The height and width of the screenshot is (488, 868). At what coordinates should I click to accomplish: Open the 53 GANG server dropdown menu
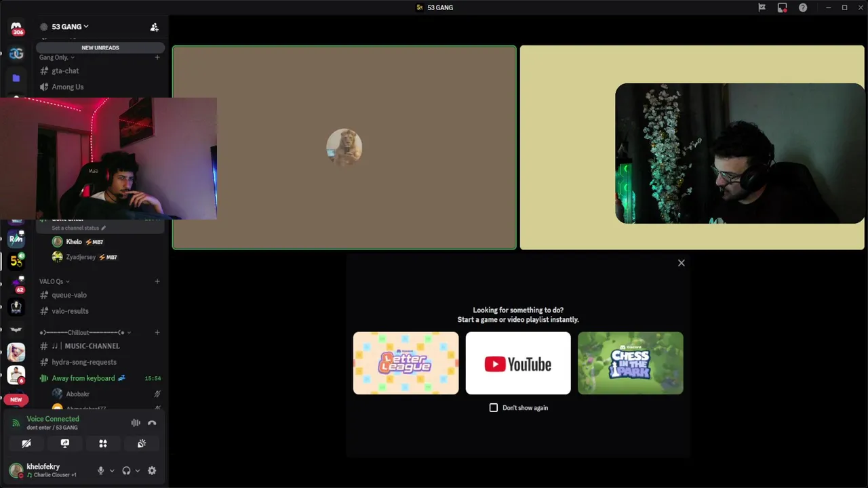[x=70, y=26]
